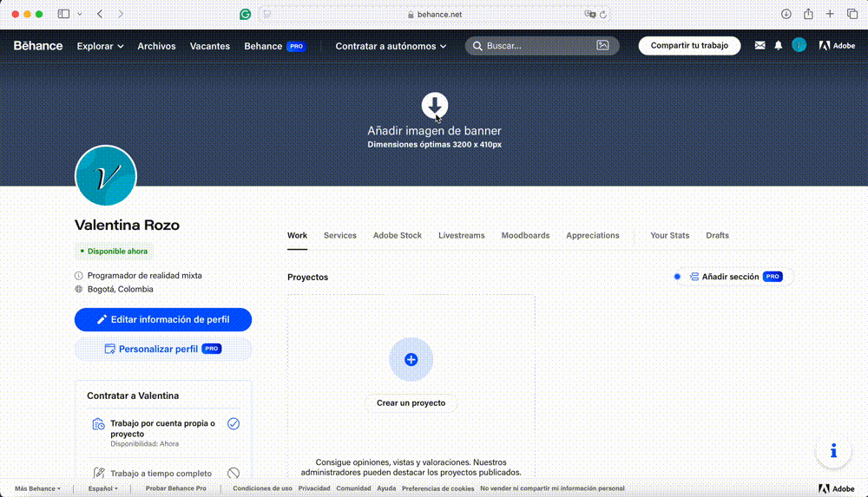Switch to the Drafts tab
The image size is (868, 497).
pyautogui.click(x=718, y=235)
